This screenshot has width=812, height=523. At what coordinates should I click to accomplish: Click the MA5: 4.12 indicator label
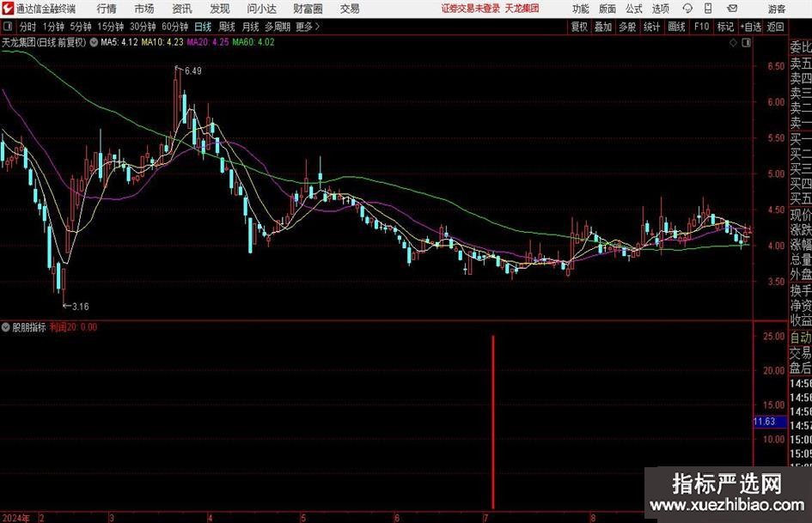(119, 42)
